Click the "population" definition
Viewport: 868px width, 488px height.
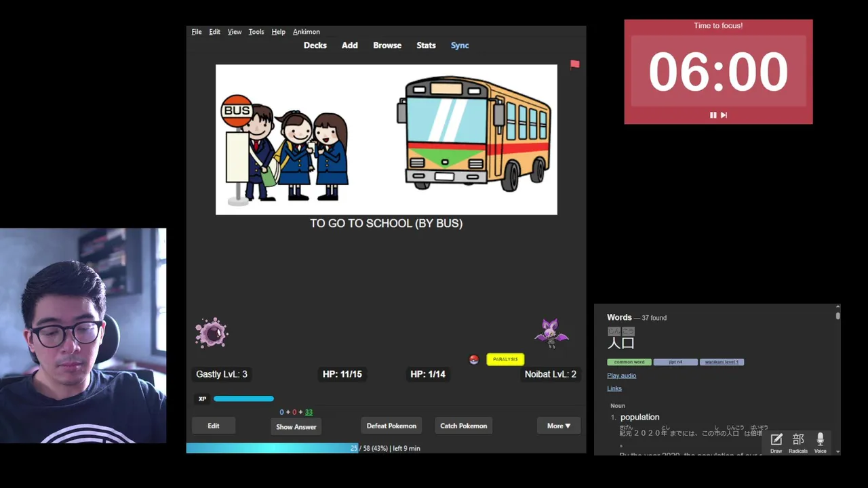[639, 417]
